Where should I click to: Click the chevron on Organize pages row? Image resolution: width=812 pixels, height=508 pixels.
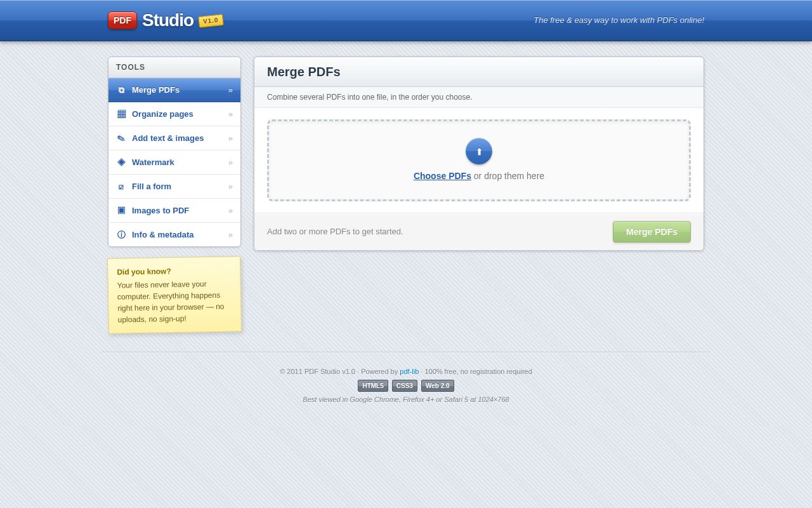[230, 114]
